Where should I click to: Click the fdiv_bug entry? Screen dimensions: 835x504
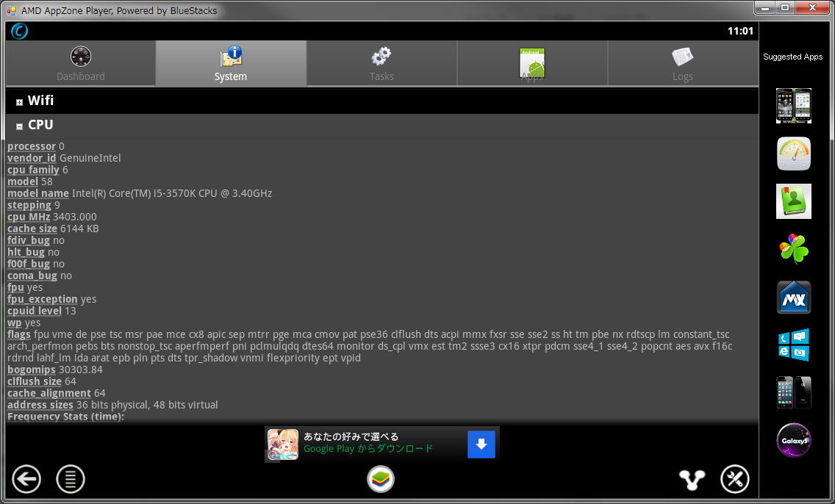pyautogui.click(x=36, y=240)
